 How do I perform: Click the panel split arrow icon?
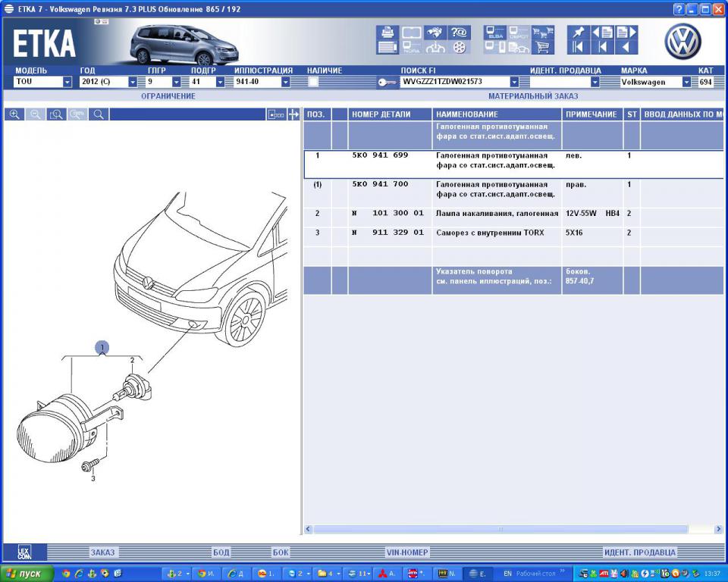[293, 114]
